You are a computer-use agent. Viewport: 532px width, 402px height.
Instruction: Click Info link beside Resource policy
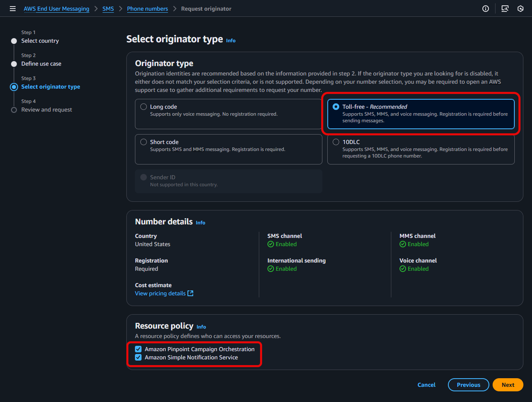pos(201,327)
